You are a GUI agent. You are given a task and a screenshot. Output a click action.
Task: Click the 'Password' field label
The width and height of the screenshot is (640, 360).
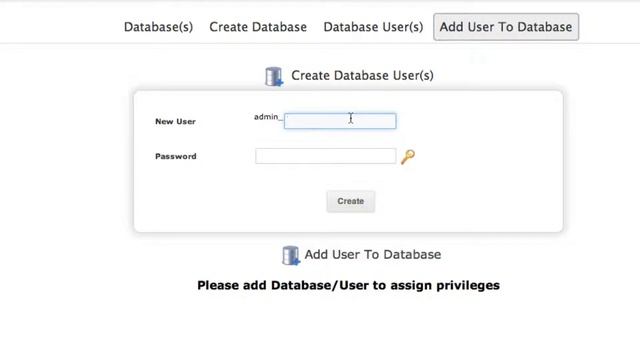pyautogui.click(x=176, y=156)
